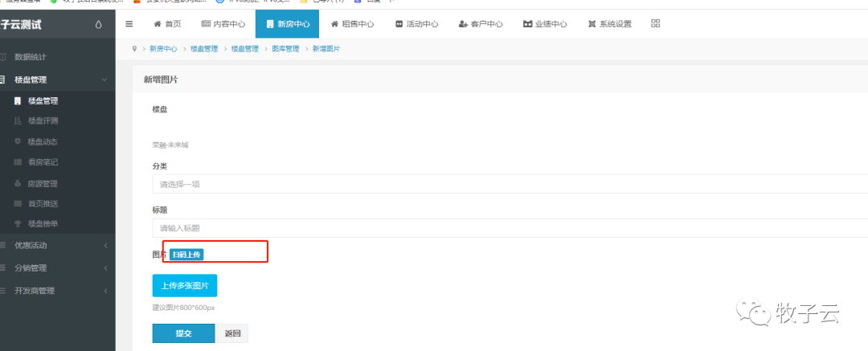Click the 扫码上传 button
This screenshot has height=351, width=868.
[186, 255]
